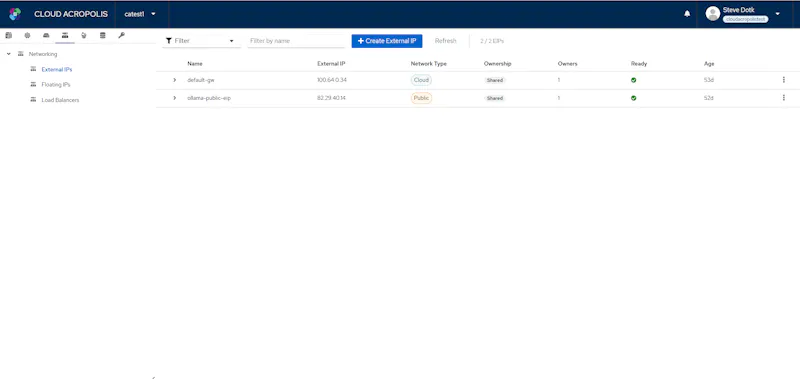Open the default-gw row kebab menu
Viewport: 800px width, 379px height.
click(784, 80)
